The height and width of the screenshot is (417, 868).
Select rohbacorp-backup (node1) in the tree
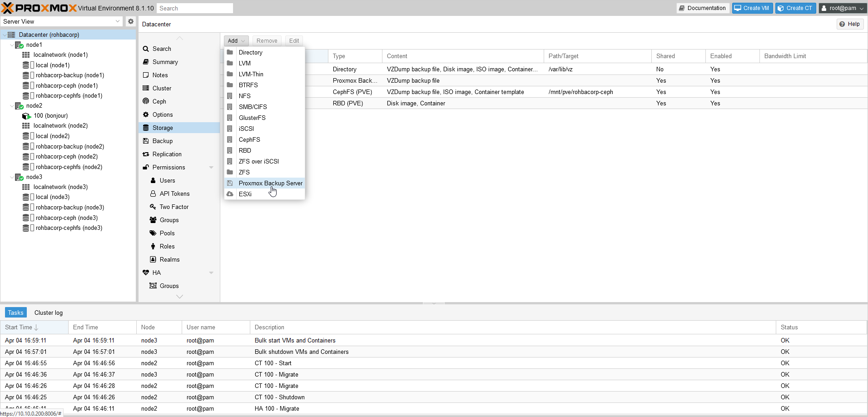coord(70,75)
